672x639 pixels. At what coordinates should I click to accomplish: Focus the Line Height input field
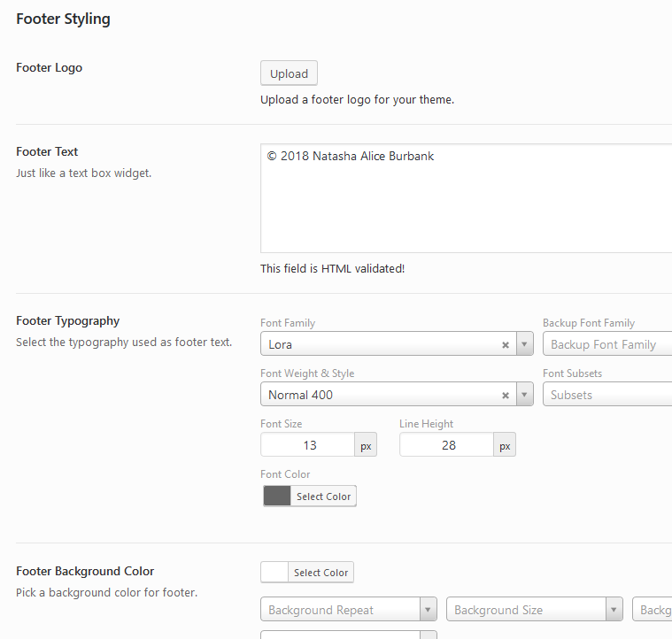tap(447, 445)
